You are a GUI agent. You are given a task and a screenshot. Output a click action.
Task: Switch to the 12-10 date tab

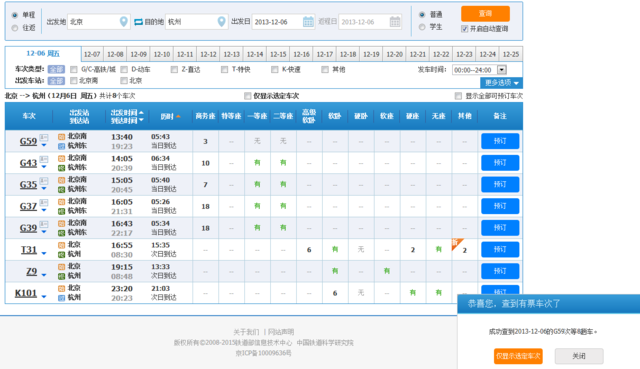[x=162, y=54]
